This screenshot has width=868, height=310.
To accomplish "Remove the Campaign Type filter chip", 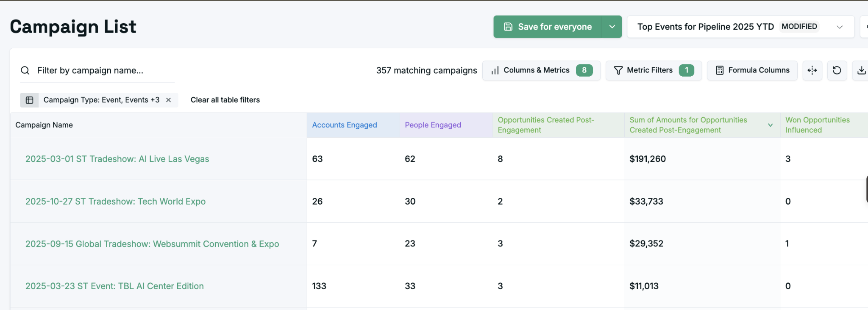I will (169, 100).
